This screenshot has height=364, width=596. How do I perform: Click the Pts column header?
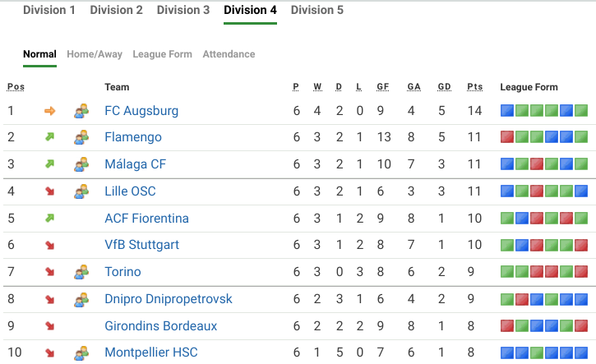pyautogui.click(x=474, y=87)
